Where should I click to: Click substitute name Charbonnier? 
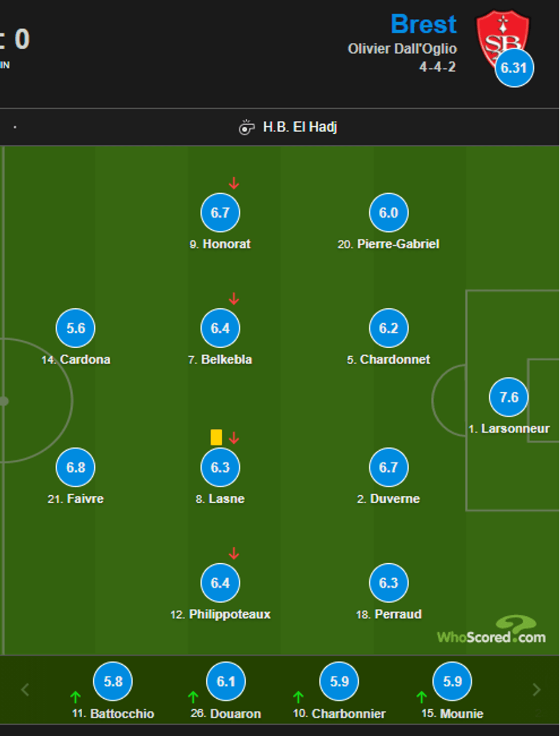click(x=348, y=714)
